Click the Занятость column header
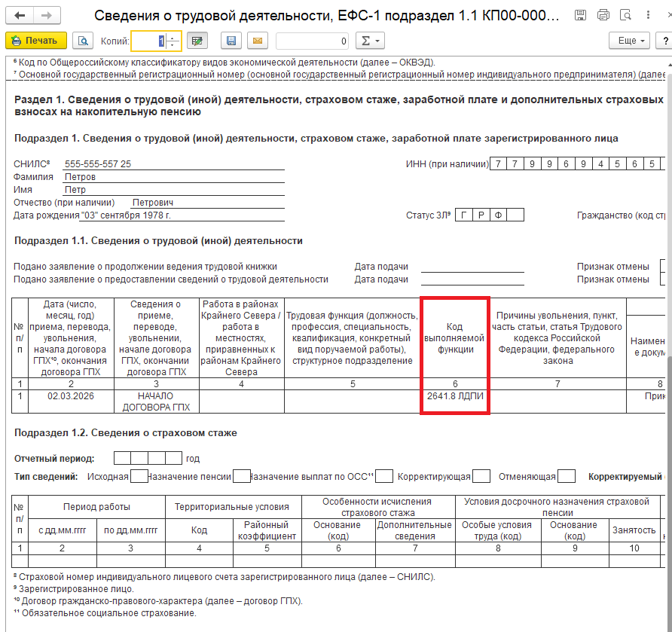Viewport: 672px width, 632px height. click(x=634, y=530)
